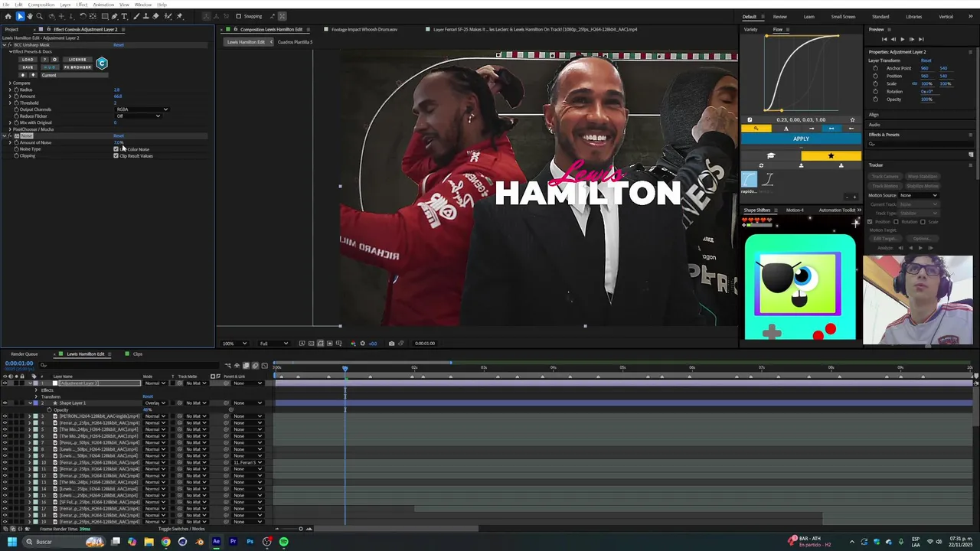
Task: Open viewer magnification 100% dropdown
Action: [x=234, y=344]
